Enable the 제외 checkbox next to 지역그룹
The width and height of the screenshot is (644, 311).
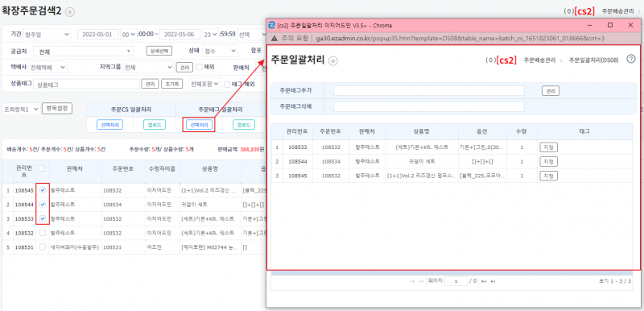(199, 67)
